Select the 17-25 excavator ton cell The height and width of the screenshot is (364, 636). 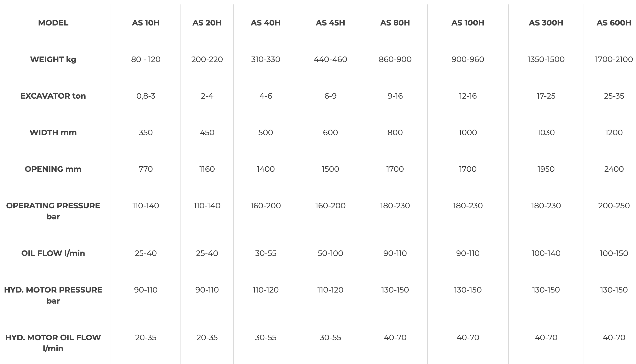pyautogui.click(x=546, y=96)
